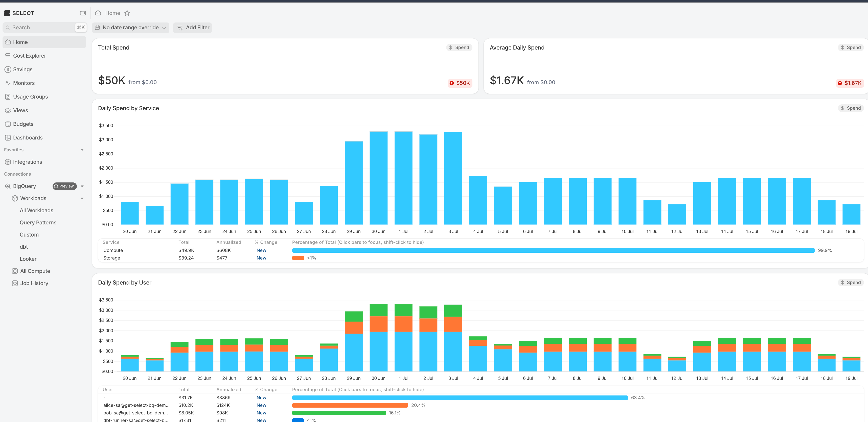This screenshot has height=422, width=868.
Task: Toggle Spend metric on Daily Spend by User
Action: (851, 283)
